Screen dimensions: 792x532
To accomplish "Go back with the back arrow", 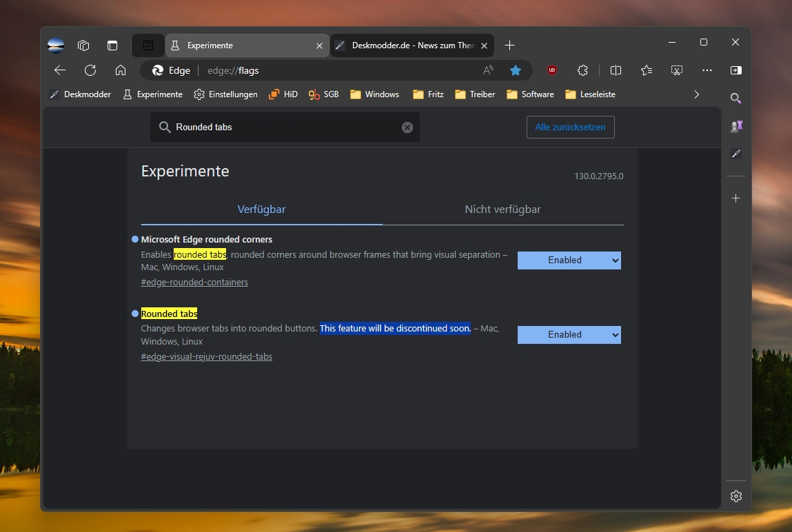I will [60, 70].
